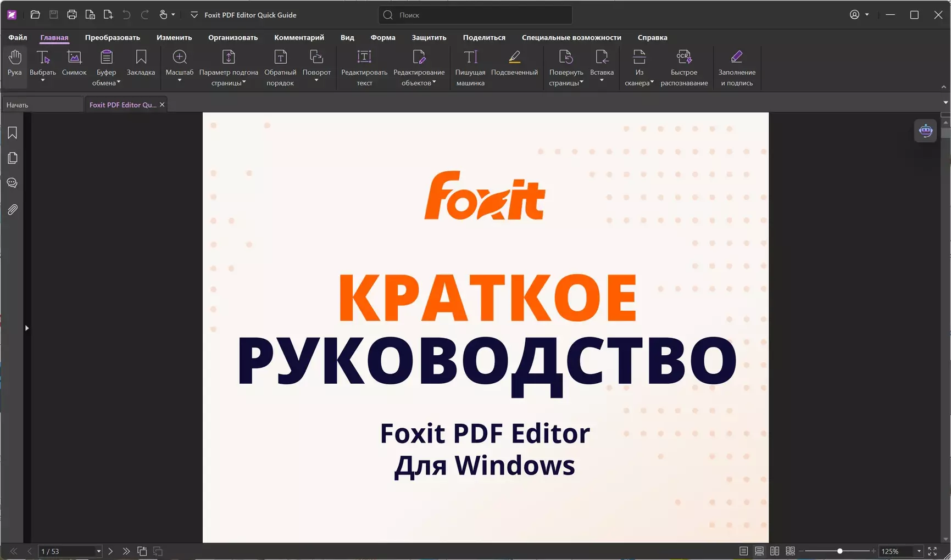This screenshot has width=951, height=560.
Task: Go to the next page
Action: [x=110, y=551]
